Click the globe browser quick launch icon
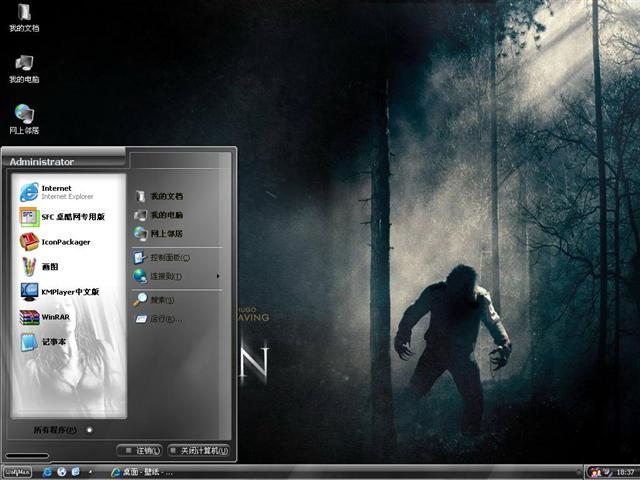This screenshot has height=480, width=640. (x=62, y=472)
